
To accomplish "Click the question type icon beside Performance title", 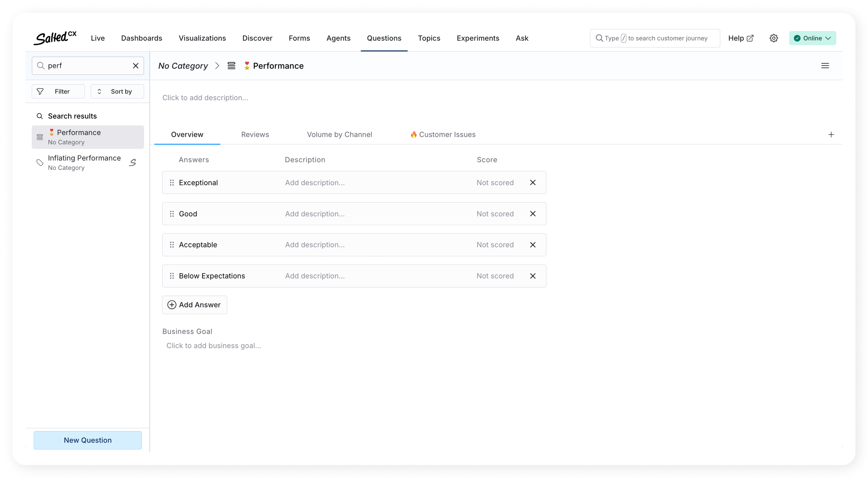I will pyautogui.click(x=231, y=66).
